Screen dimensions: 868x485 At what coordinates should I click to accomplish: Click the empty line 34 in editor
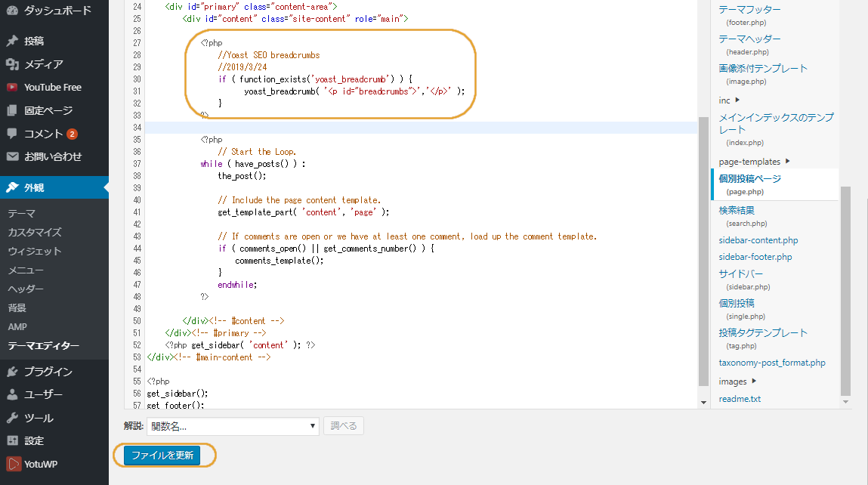click(415, 128)
